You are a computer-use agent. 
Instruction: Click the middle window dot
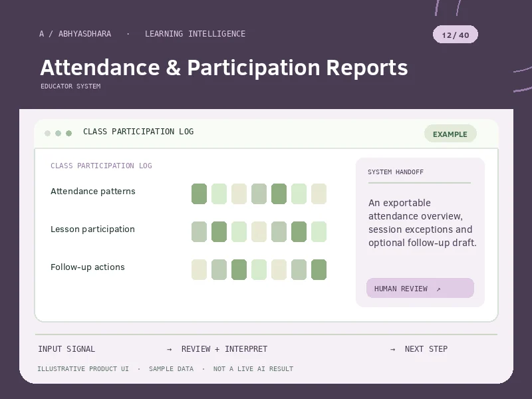58,133
